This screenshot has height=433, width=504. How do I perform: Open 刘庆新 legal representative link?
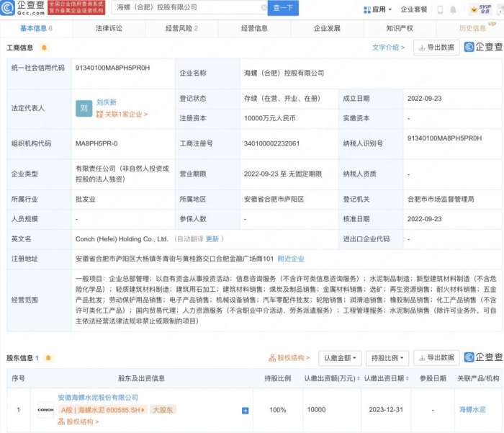107,102
